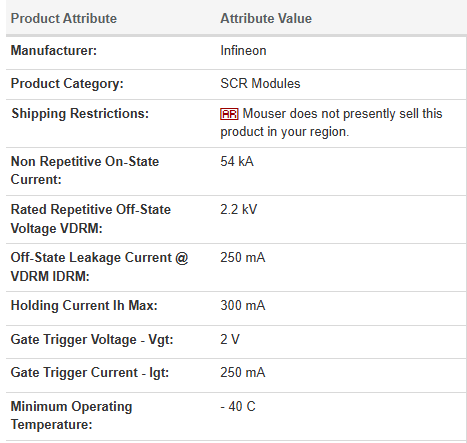The width and height of the screenshot is (467, 443).
Task: Select the 300 mA holding current value
Action: (243, 305)
